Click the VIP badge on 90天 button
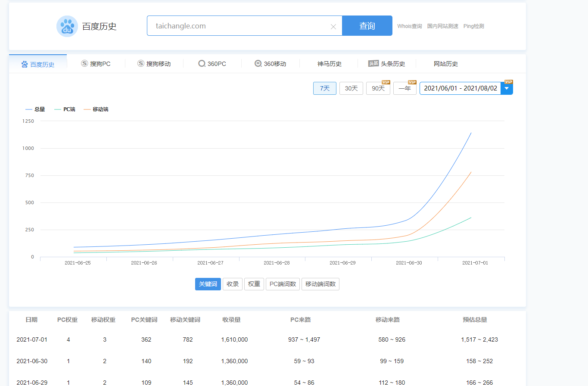The height and width of the screenshot is (386, 588). tap(386, 82)
